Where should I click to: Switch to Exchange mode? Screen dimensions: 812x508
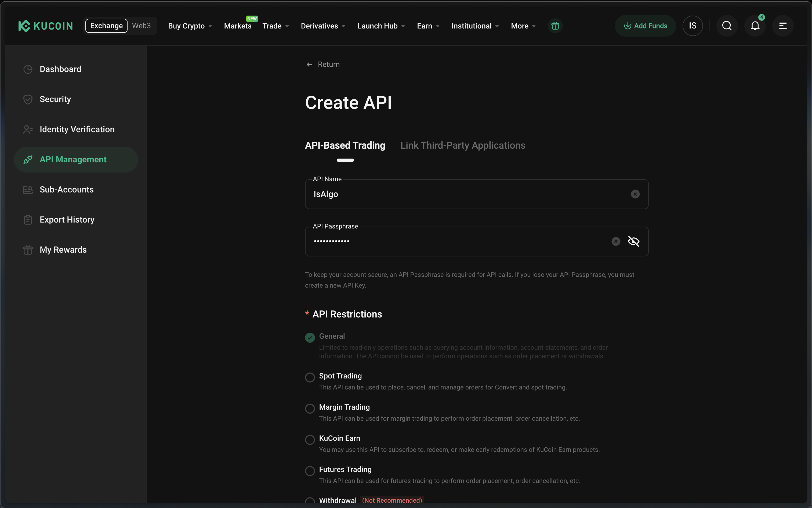pos(106,26)
